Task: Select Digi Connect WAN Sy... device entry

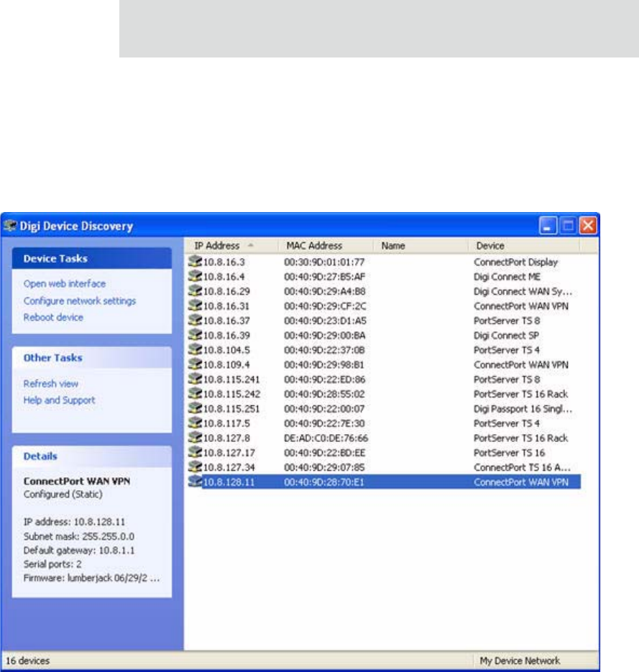Action: (x=523, y=291)
